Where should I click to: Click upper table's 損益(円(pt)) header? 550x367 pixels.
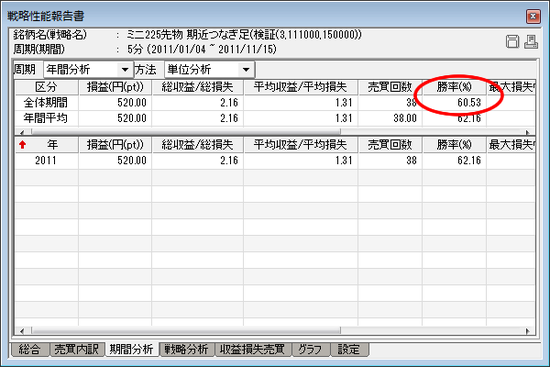coord(115,87)
